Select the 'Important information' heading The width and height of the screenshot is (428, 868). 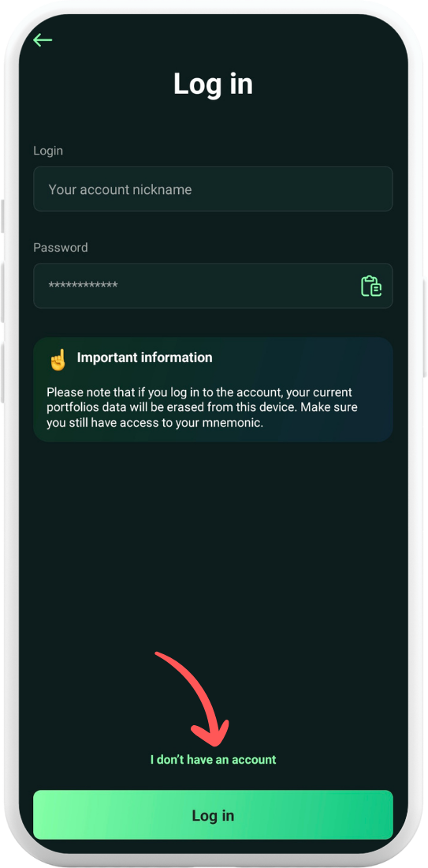coord(144,357)
